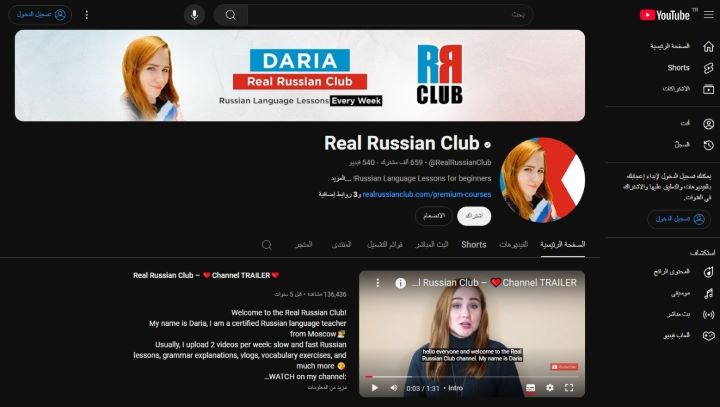Open the Channel TRAILER title beside the player
This screenshot has width=720, height=407.
pos(206,275)
